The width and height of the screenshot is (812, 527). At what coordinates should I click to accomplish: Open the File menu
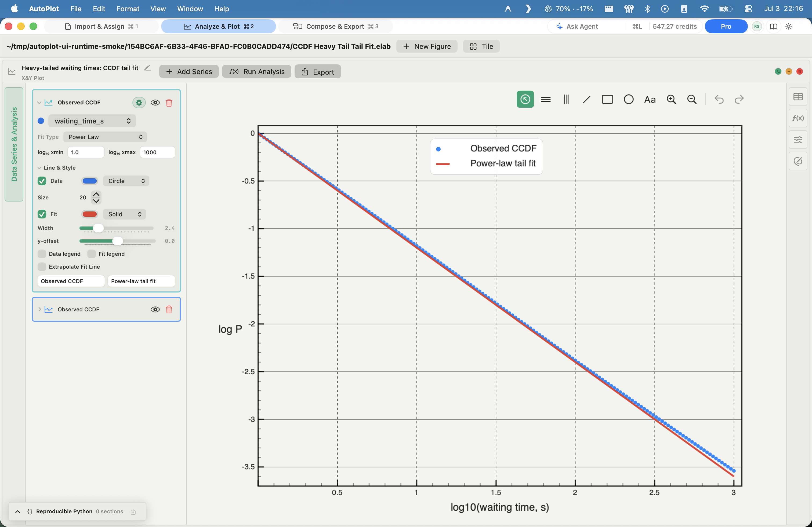(76, 9)
